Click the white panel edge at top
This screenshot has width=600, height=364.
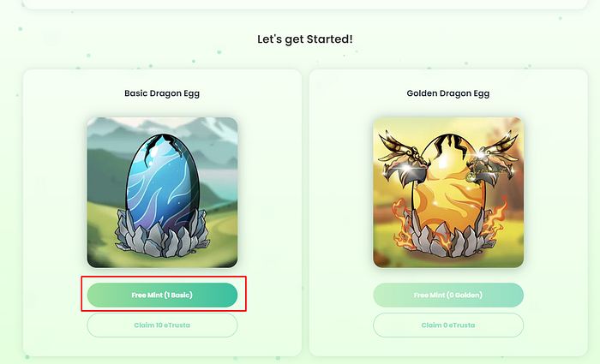305,4
